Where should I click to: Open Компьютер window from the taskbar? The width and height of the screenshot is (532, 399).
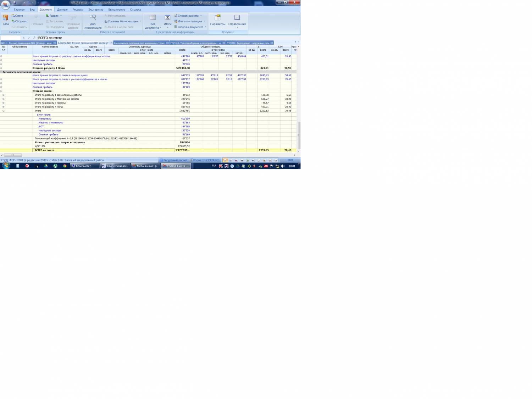tap(84, 166)
